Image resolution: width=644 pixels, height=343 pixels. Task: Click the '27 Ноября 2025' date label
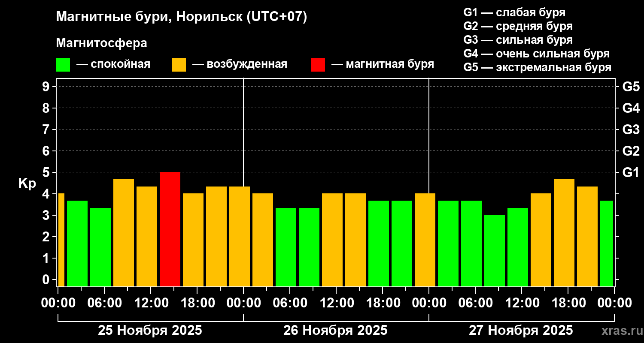521,331
